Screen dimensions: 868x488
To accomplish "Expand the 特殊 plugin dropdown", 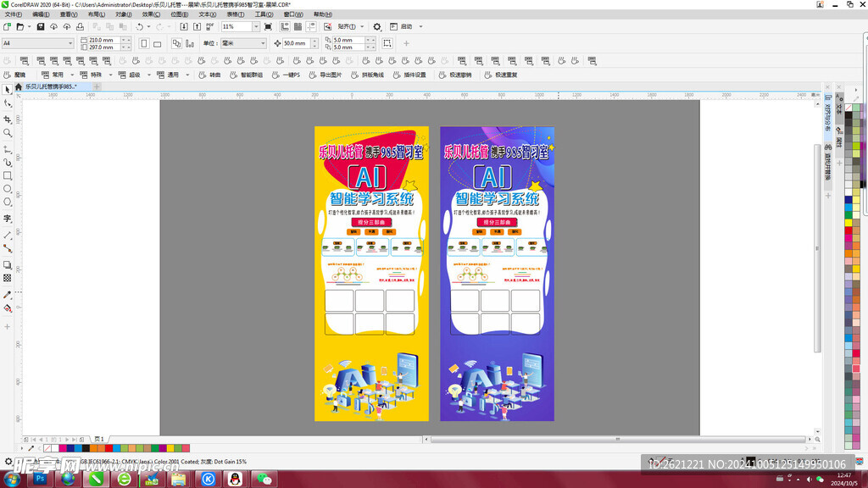I will click(110, 75).
